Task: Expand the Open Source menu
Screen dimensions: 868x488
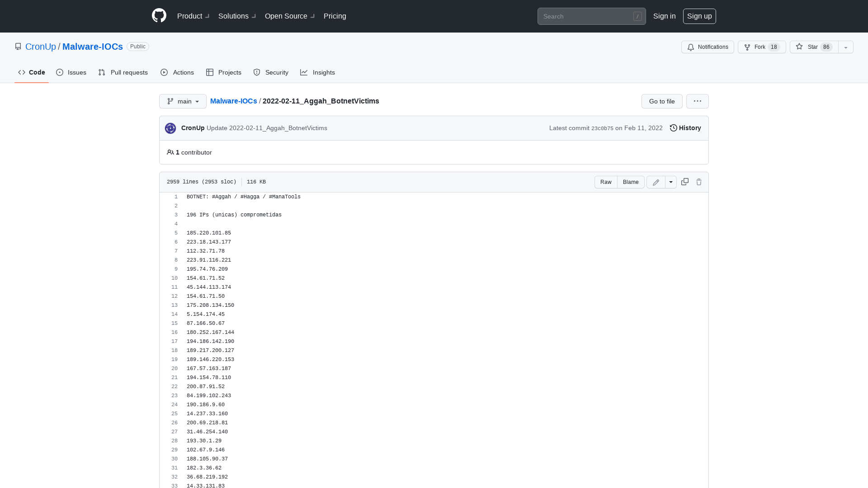Action: click(290, 16)
